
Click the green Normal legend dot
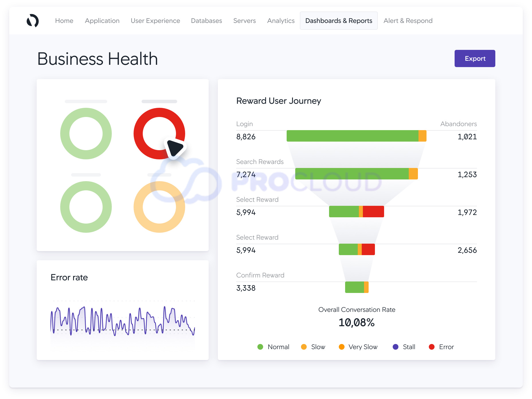[x=260, y=347]
